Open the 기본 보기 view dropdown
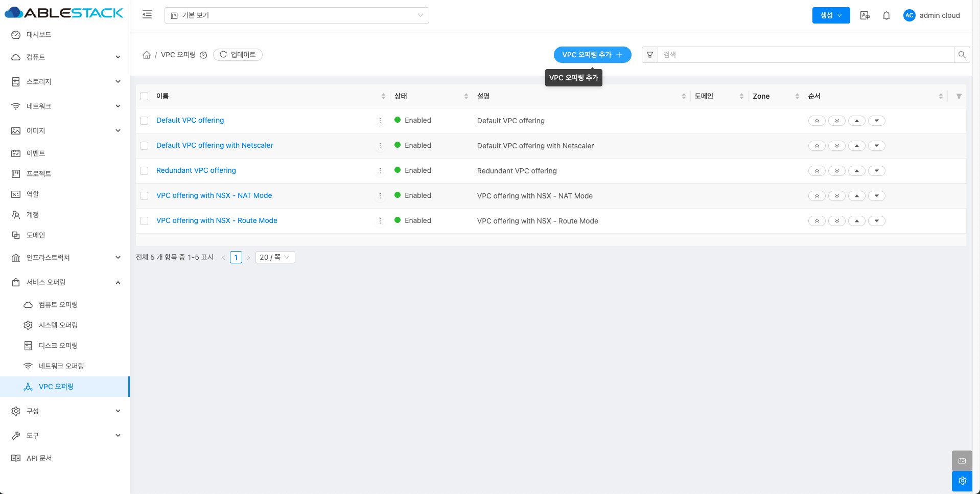The width and height of the screenshot is (980, 494). pos(296,15)
